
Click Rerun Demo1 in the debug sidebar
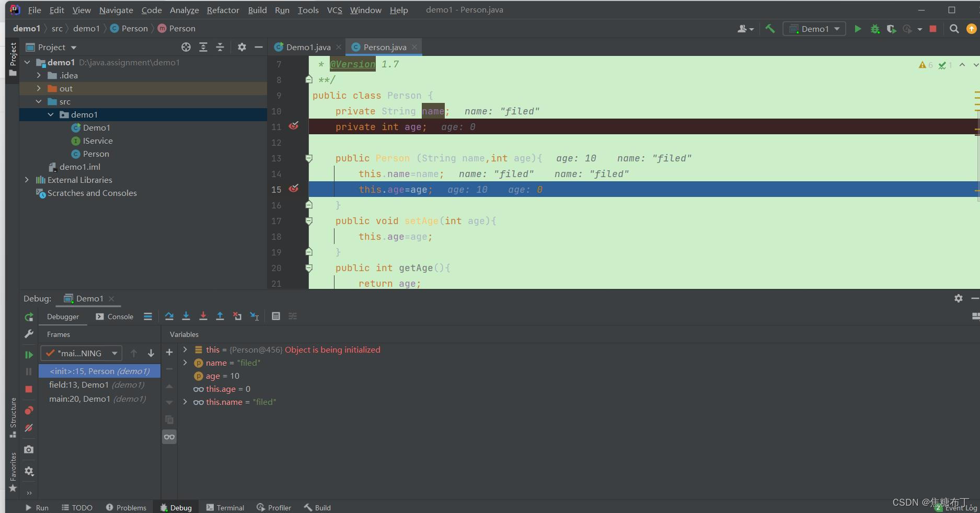pyautogui.click(x=29, y=317)
